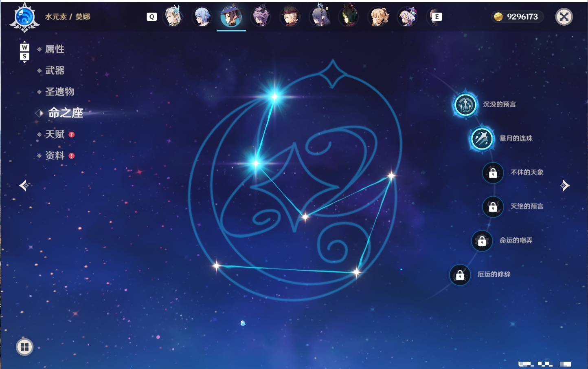Select the blonde ponytail character avatar
This screenshot has width=588, height=369.
pyautogui.click(x=378, y=17)
